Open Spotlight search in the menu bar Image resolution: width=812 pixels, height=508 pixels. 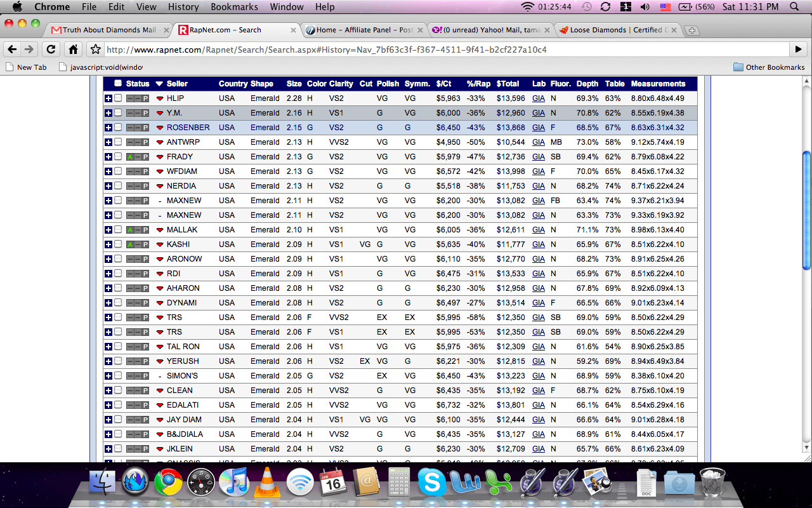pos(794,7)
